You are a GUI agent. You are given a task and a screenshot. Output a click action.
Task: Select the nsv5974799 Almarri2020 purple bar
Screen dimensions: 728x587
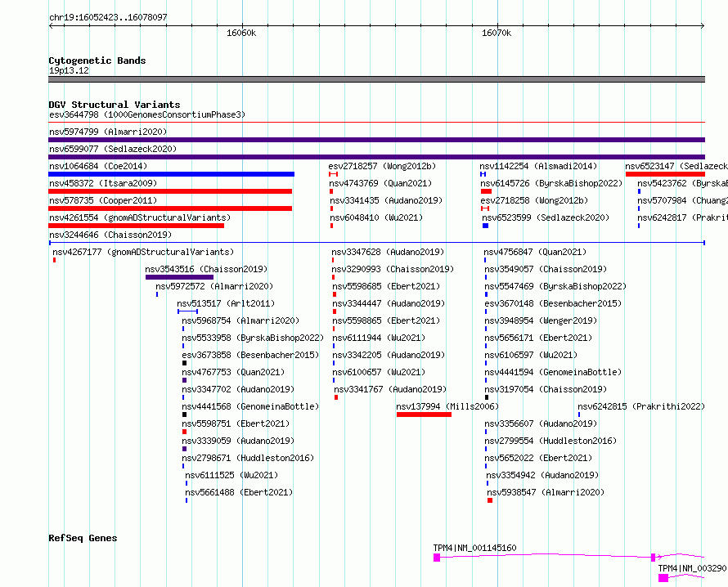pyautogui.click(x=376, y=140)
